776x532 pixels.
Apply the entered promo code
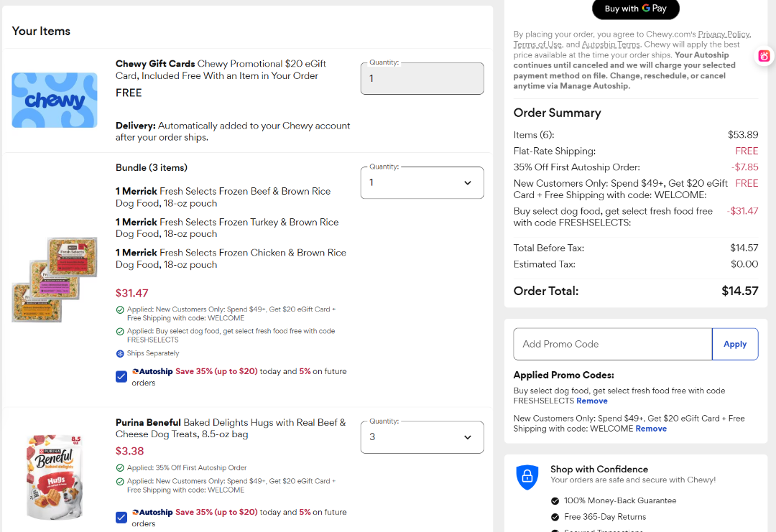pos(735,344)
